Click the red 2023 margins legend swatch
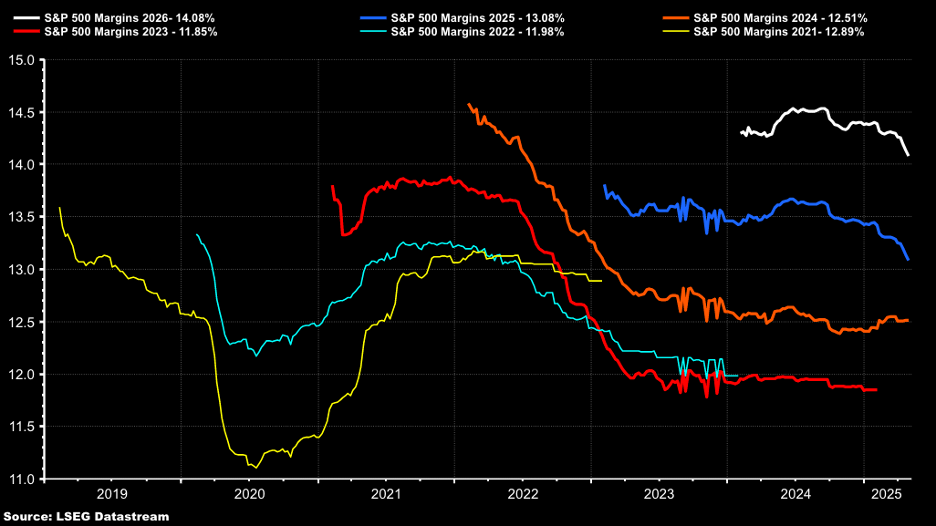The image size is (936, 526). pos(27,32)
